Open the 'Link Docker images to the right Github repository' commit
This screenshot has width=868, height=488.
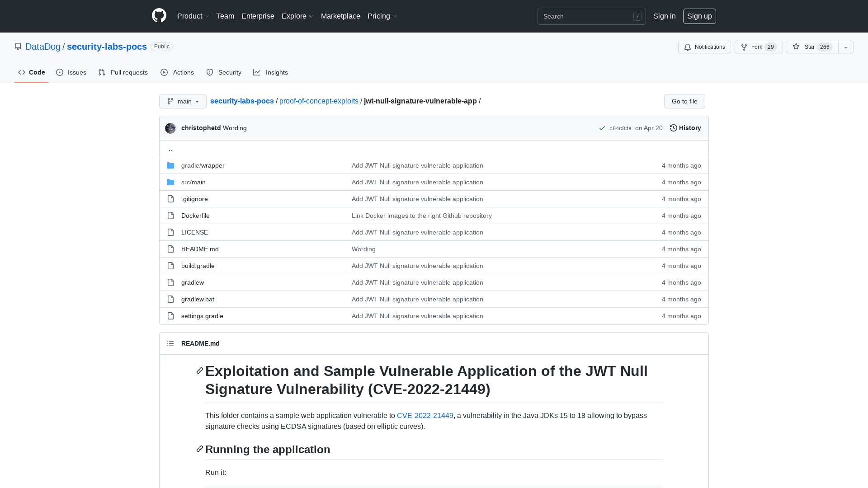[422, 216]
